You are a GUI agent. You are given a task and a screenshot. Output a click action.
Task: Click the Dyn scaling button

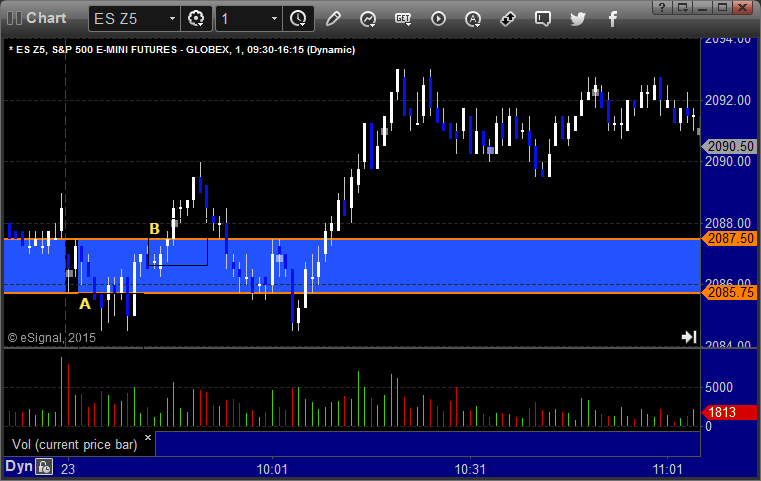pos(19,466)
